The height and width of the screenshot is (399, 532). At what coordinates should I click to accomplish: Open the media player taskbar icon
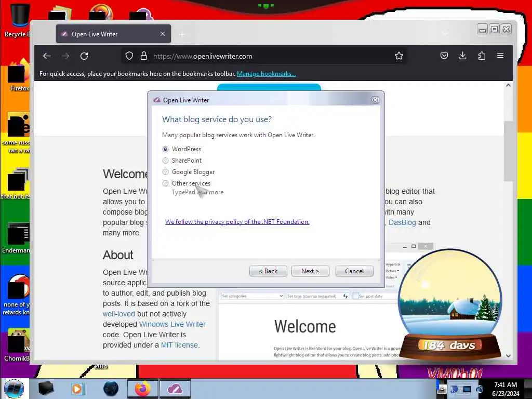[77, 389]
